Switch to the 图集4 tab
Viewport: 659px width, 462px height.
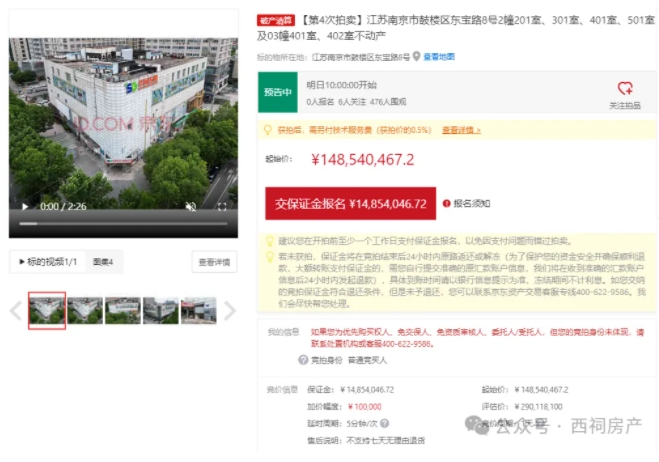pyautogui.click(x=103, y=262)
